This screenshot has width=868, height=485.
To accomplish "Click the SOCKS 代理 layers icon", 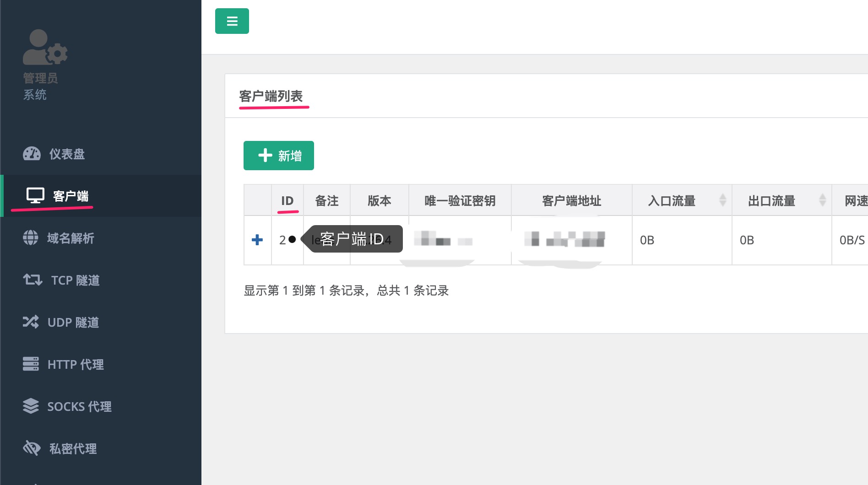I will pos(31,406).
